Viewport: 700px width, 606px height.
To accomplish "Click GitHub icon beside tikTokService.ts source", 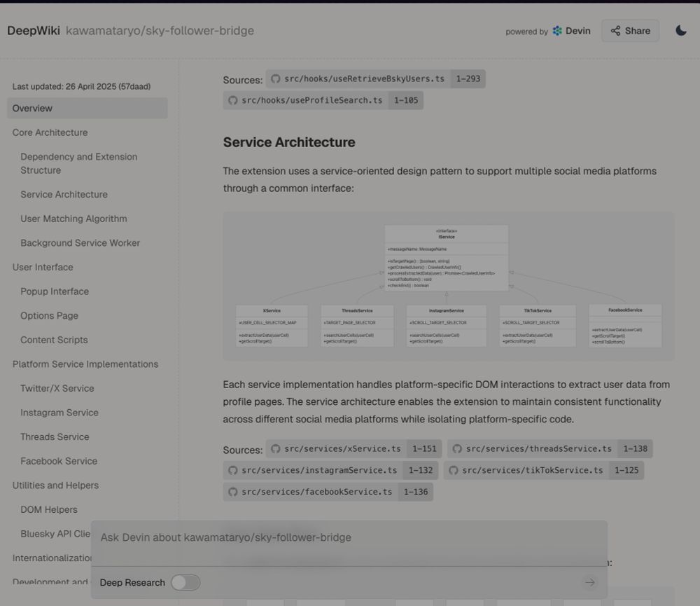I will [453, 470].
